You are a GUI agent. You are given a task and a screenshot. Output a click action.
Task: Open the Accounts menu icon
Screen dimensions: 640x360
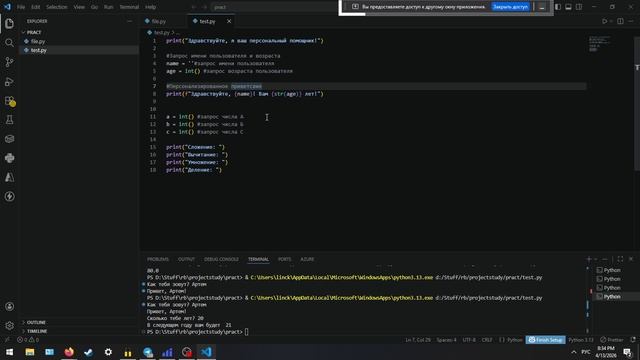click(9, 307)
